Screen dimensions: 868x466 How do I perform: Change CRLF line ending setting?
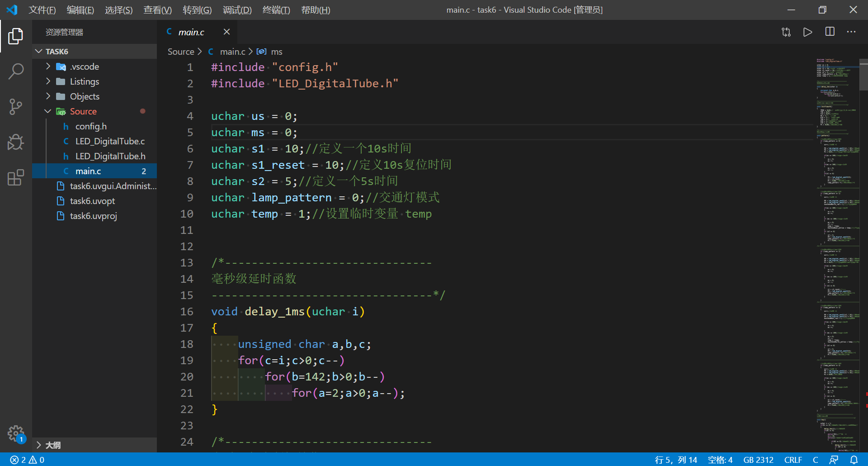[793, 460]
